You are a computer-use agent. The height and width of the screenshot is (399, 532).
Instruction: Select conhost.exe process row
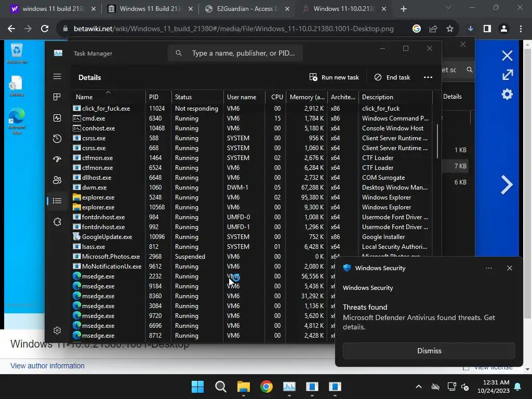point(252,128)
